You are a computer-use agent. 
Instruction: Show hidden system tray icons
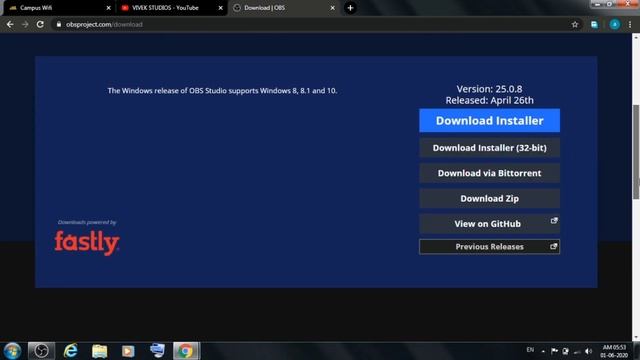click(543, 351)
